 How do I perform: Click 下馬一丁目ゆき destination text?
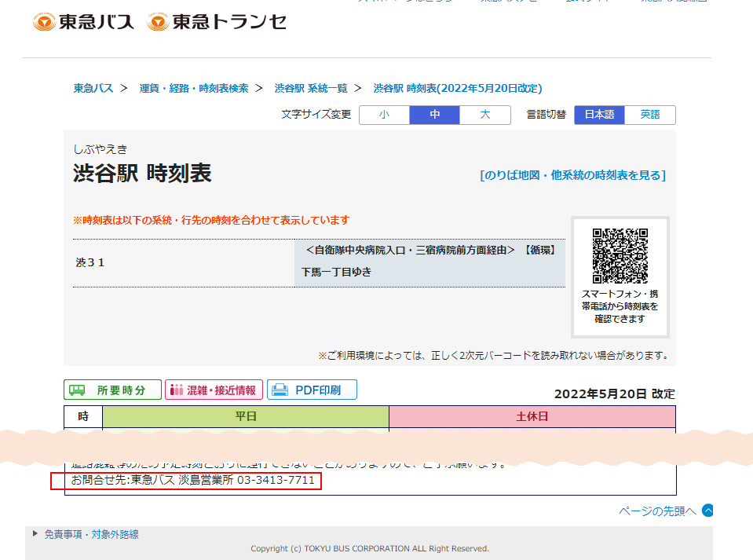click(x=336, y=272)
